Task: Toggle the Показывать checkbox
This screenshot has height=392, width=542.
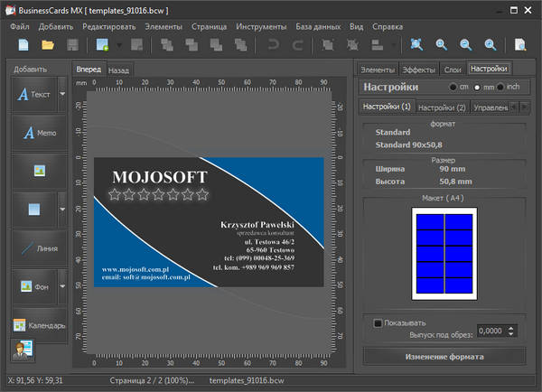Action: pyautogui.click(x=378, y=322)
